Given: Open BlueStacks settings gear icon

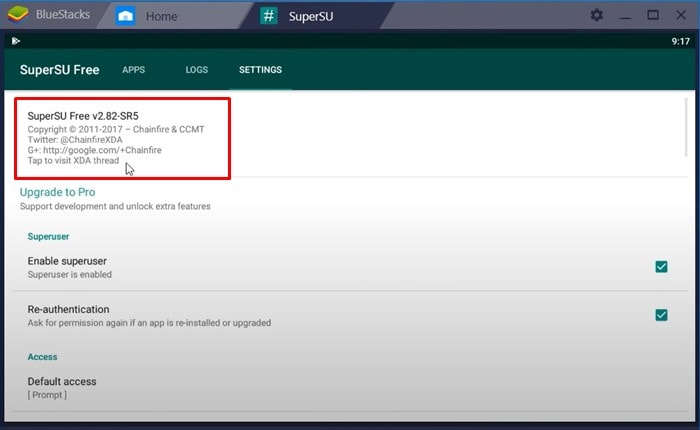Looking at the screenshot, I should click(x=596, y=15).
